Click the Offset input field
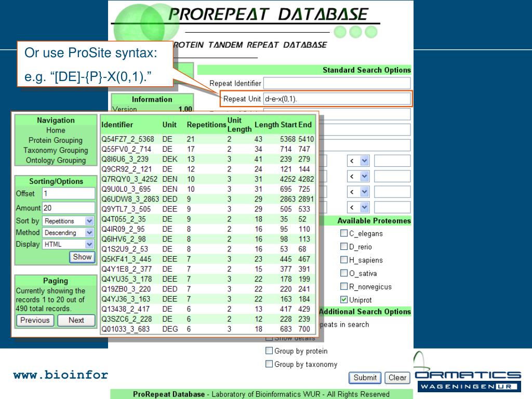This screenshot has height=399, width=532. point(69,193)
